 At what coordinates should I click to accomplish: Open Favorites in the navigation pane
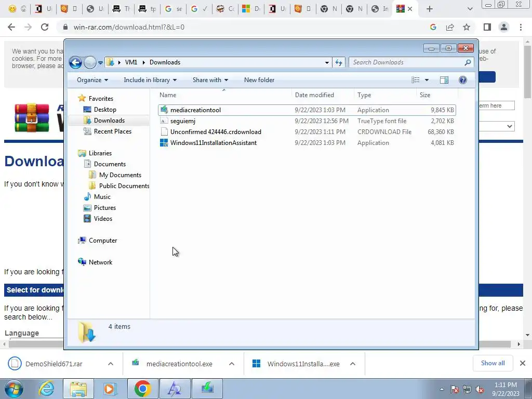[x=101, y=98]
